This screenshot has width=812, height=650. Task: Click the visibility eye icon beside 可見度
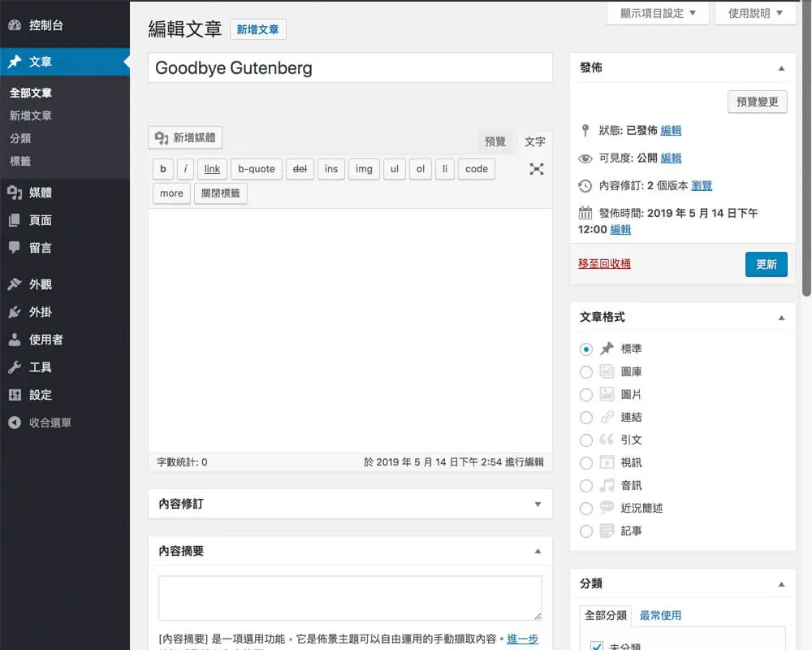coord(585,158)
